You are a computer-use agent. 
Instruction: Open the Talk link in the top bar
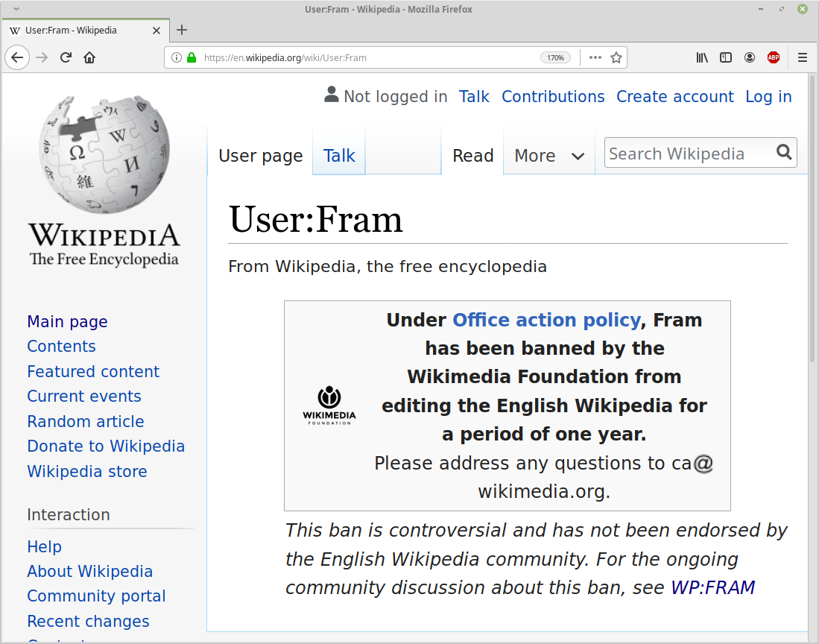click(x=474, y=97)
